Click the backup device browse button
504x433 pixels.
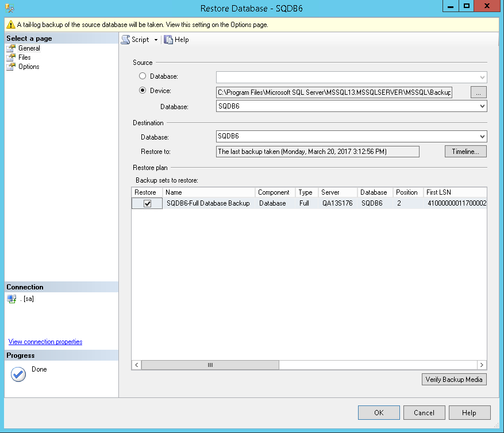tap(479, 92)
